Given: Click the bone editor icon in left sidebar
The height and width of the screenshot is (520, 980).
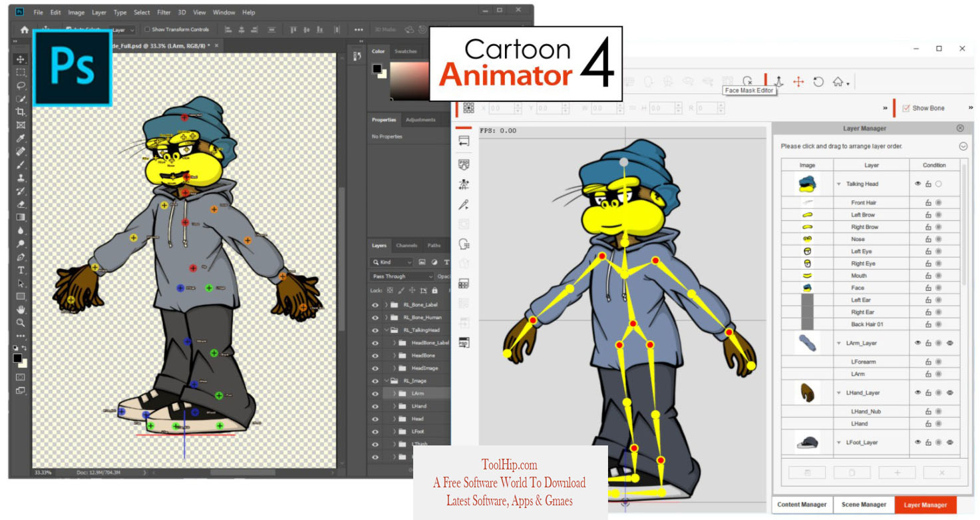Looking at the screenshot, I should [x=464, y=184].
